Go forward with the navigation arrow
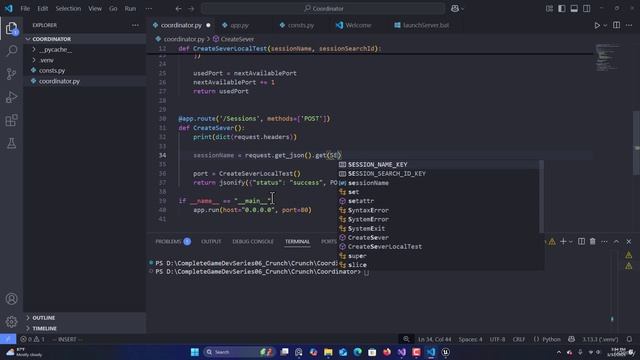The height and width of the screenshot is (360, 640). (x=191, y=9)
